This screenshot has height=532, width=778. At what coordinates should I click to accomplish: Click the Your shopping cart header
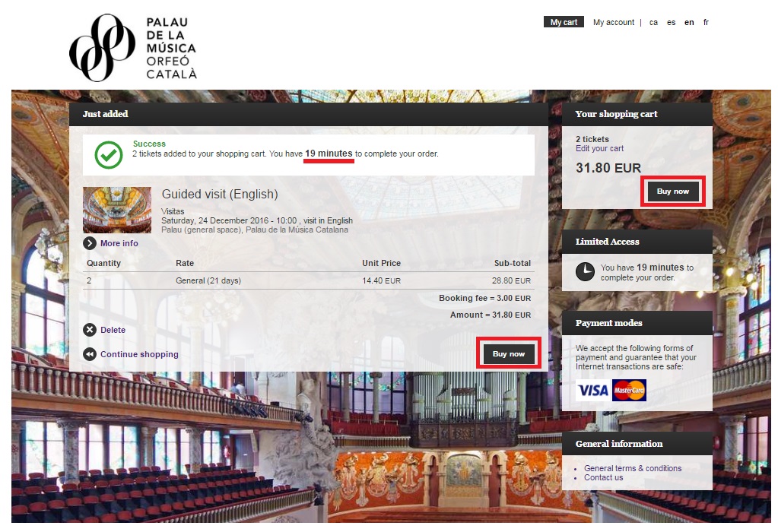coord(637,114)
